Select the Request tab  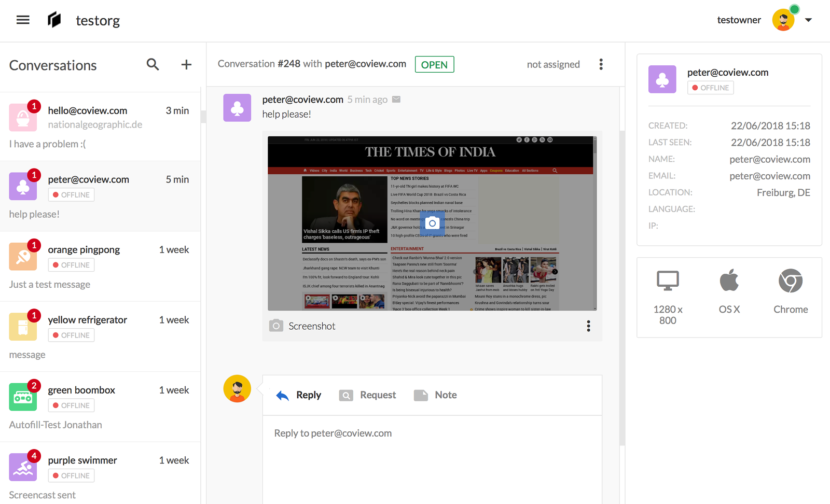[367, 395]
